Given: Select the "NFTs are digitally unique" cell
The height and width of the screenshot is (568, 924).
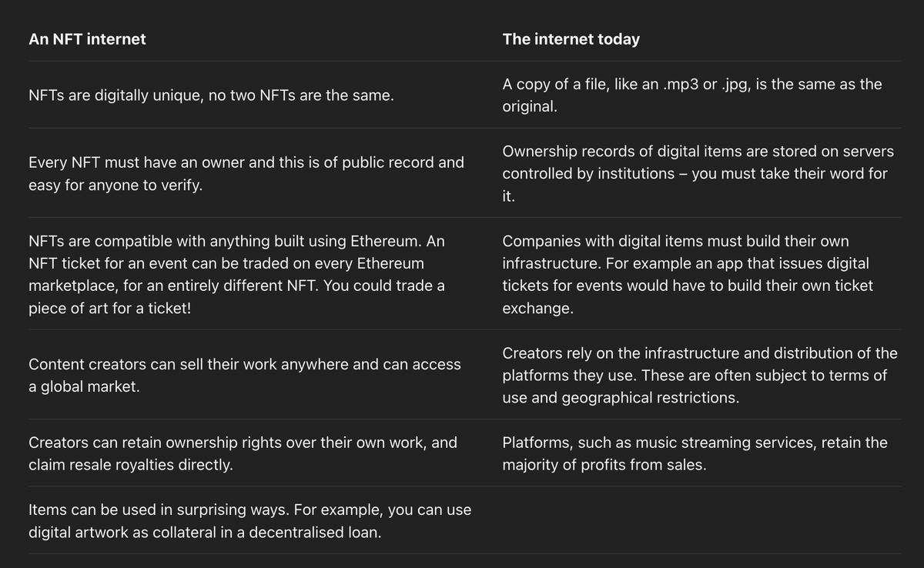Looking at the screenshot, I should [211, 96].
